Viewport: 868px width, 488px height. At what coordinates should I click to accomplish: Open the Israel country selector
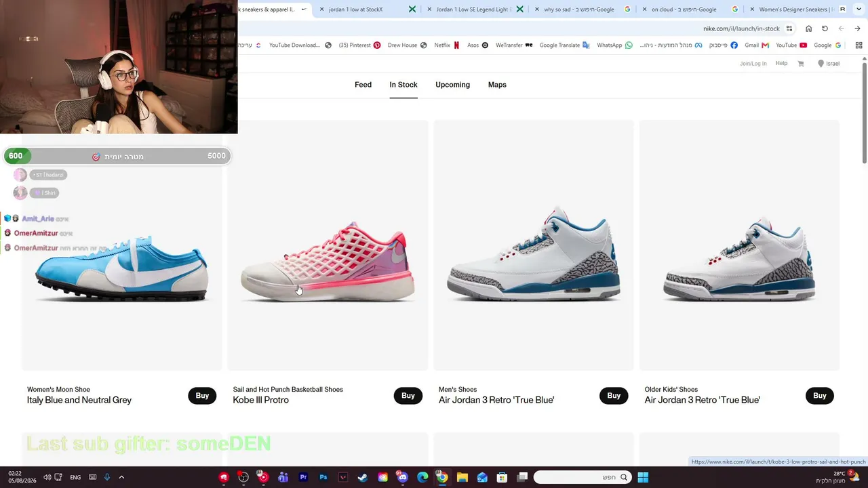[829, 64]
